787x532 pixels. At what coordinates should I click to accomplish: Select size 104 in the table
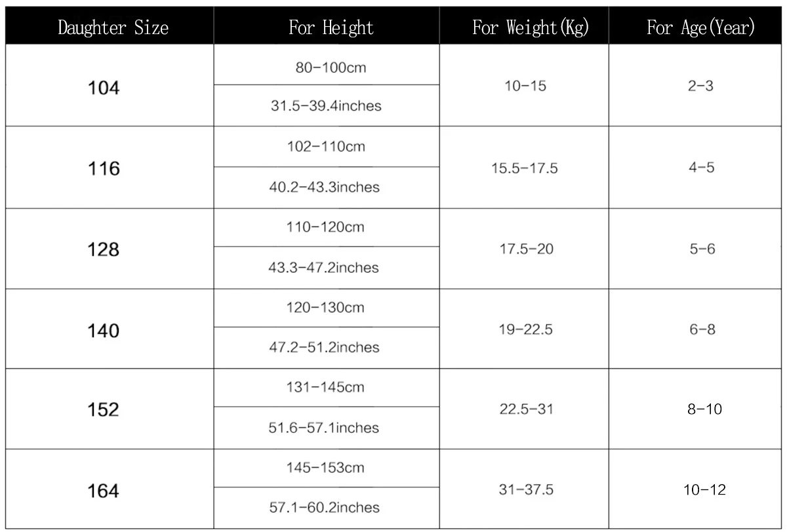[x=104, y=88]
